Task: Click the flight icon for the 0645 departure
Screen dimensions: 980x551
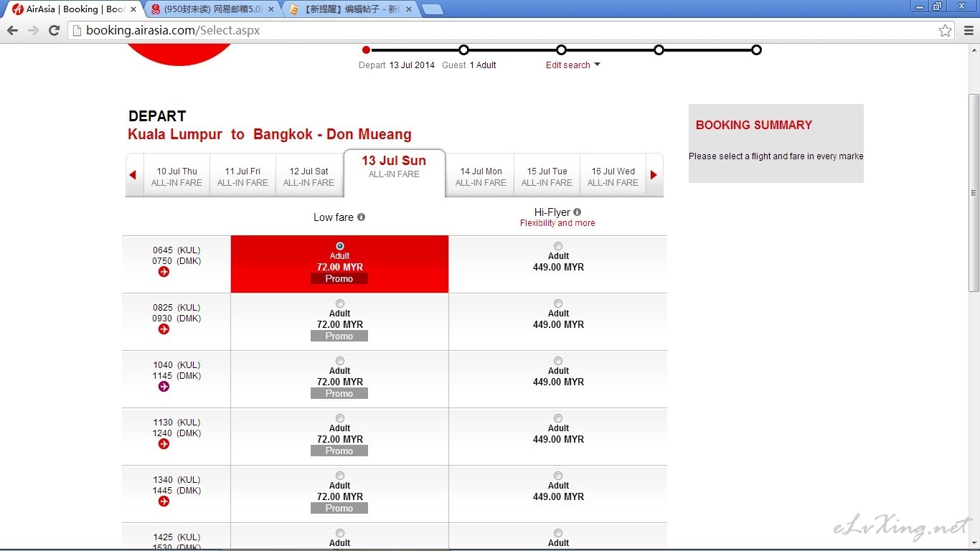Action: [x=164, y=272]
